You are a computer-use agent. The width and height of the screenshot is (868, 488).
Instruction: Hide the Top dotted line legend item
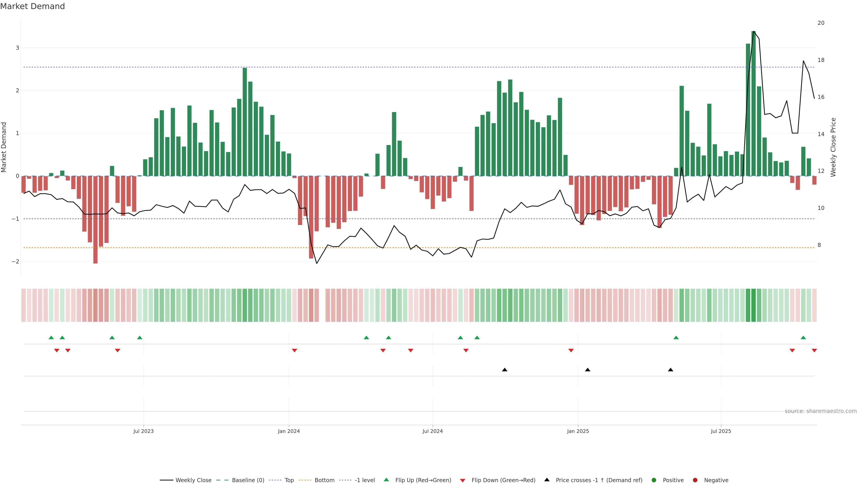[289, 480]
